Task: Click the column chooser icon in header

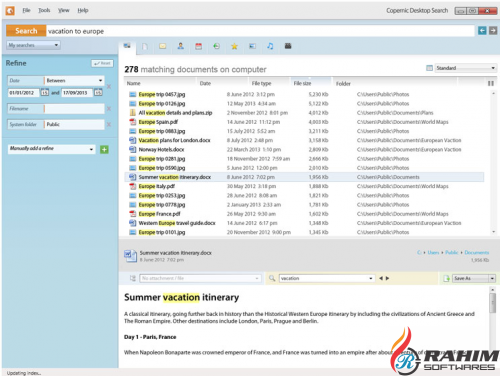Action: click(491, 83)
